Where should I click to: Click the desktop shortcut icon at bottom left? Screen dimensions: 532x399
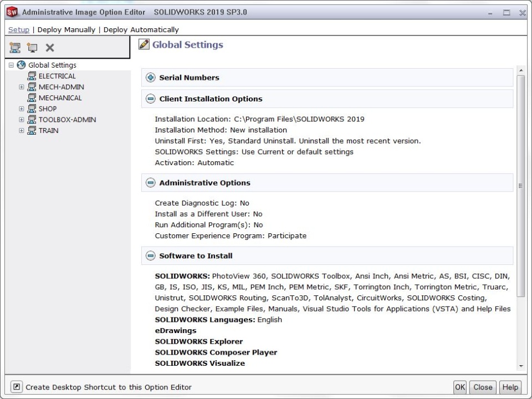[17, 387]
